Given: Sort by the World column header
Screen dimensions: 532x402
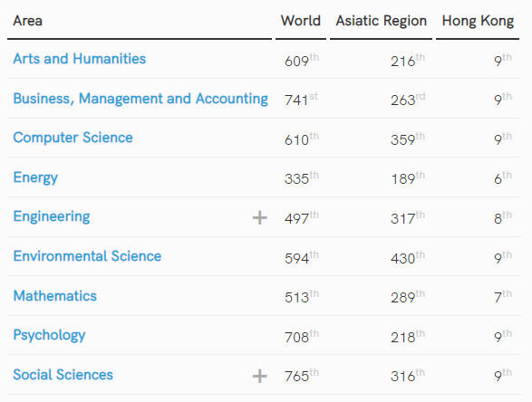Looking at the screenshot, I should (301, 21).
